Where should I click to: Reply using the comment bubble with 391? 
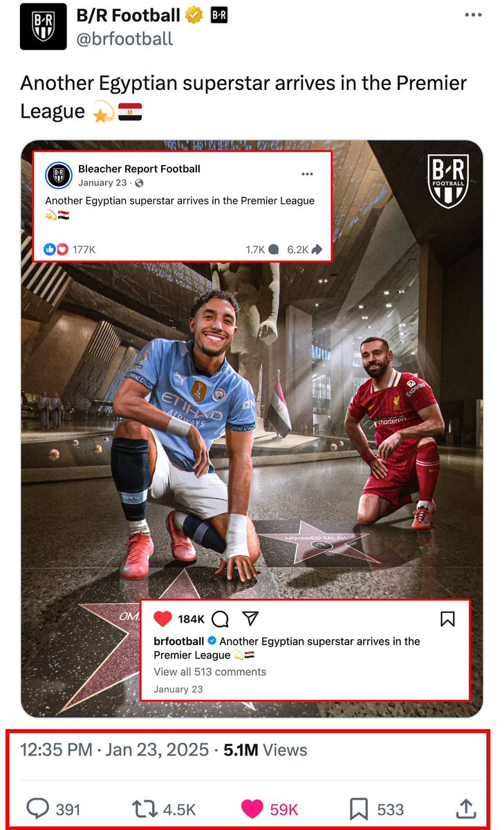pyautogui.click(x=53, y=809)
